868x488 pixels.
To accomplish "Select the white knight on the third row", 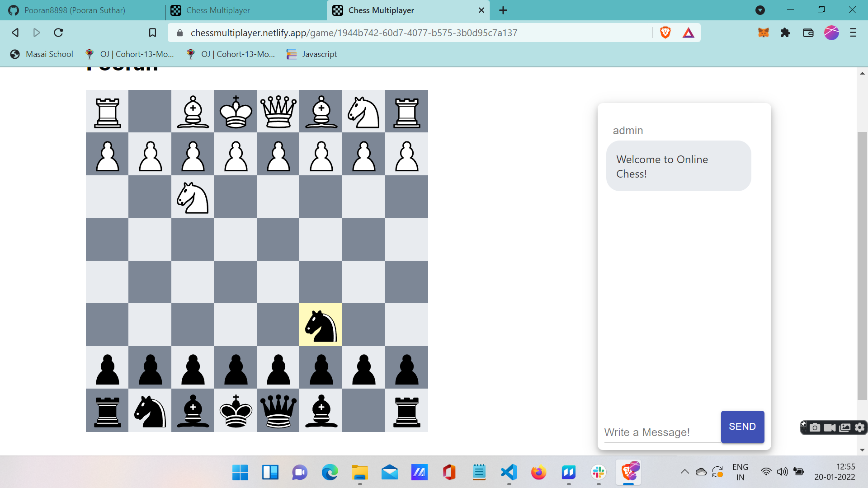I will point(193,197).
